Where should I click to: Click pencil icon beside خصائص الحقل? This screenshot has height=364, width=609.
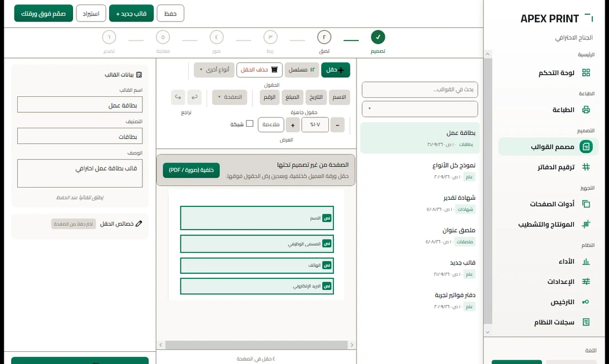click(139, 223)
